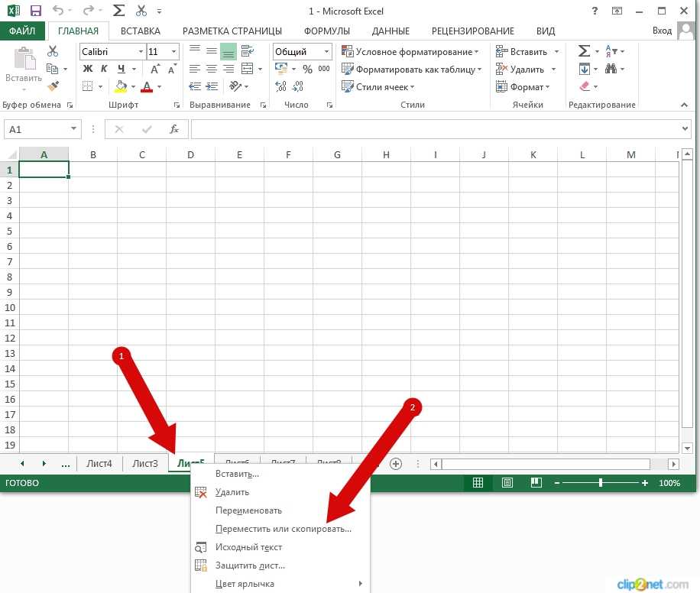
Task: Choose Удалить in the context menu
Action: [x=280, y=492]
